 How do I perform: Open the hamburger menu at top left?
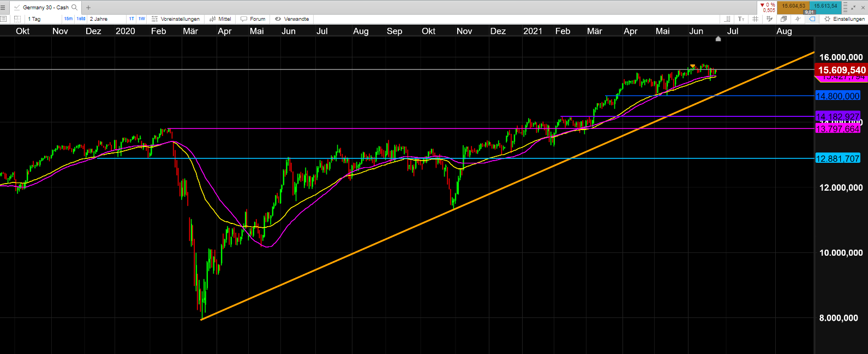pos(3,8)
